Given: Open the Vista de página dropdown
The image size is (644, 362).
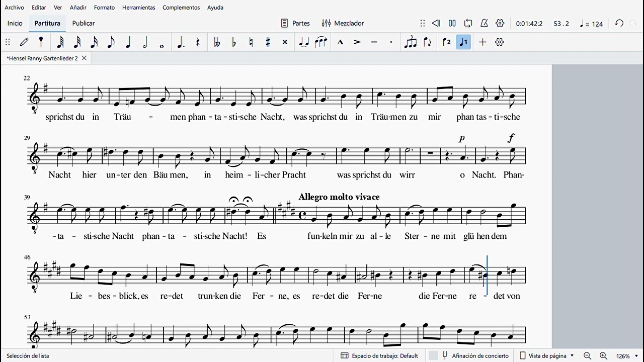Looking at the screenshot, I should coord(547,355).
